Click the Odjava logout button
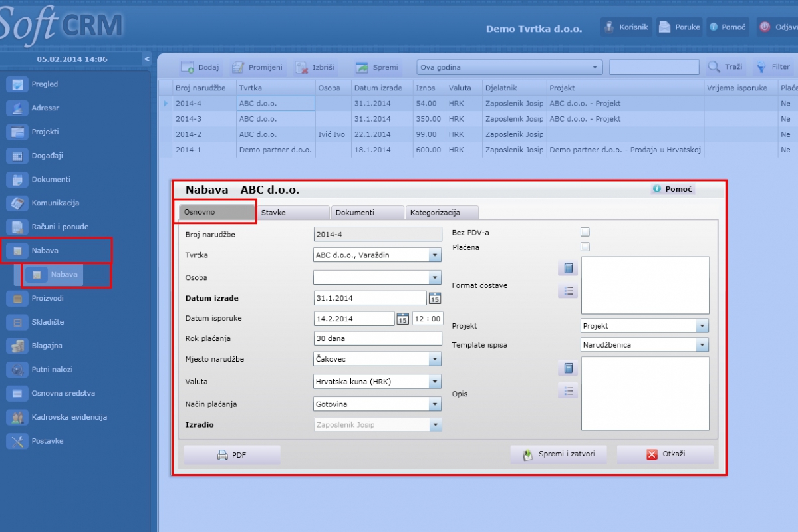This screenshot has height=532, width=798. (x=777, y=27)
